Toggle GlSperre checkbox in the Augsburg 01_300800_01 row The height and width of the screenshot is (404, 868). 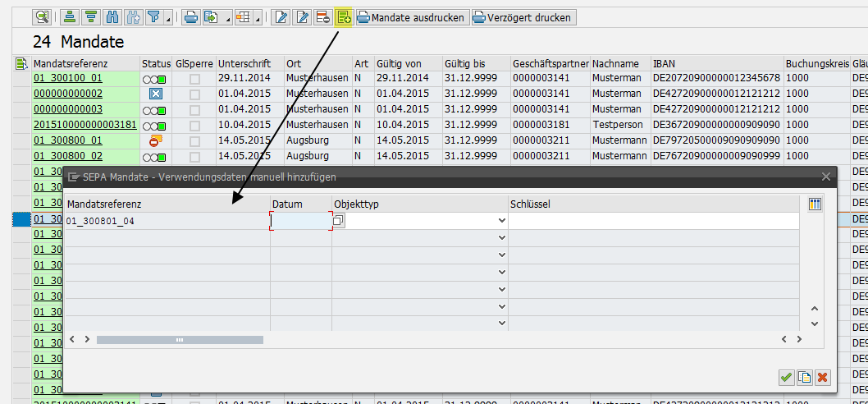(194, 141)
